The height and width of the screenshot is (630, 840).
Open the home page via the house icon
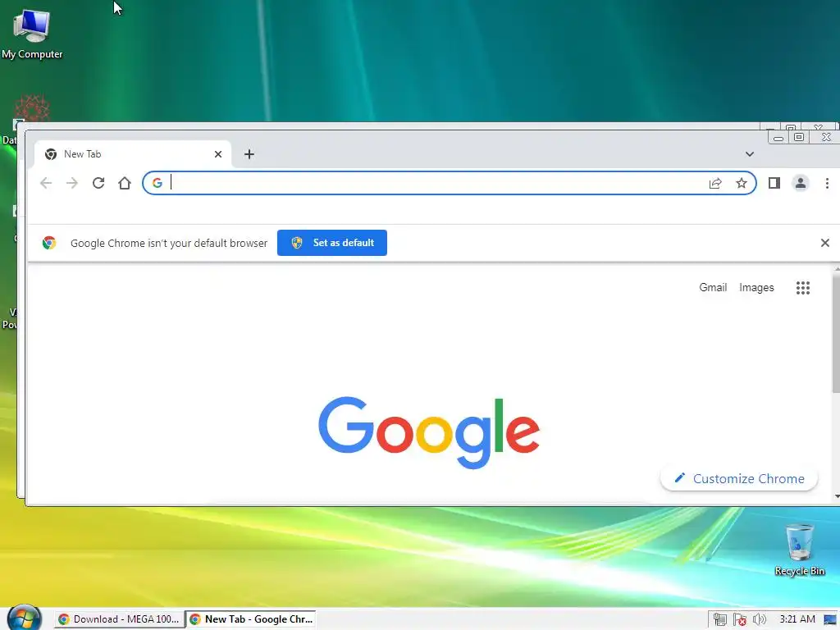(x=125, y=183)
